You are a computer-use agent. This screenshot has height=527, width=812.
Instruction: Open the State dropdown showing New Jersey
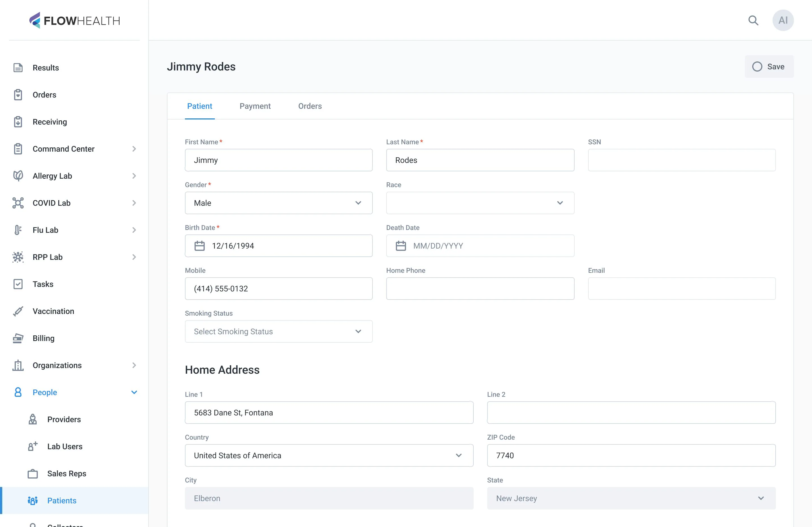point(631,498)
